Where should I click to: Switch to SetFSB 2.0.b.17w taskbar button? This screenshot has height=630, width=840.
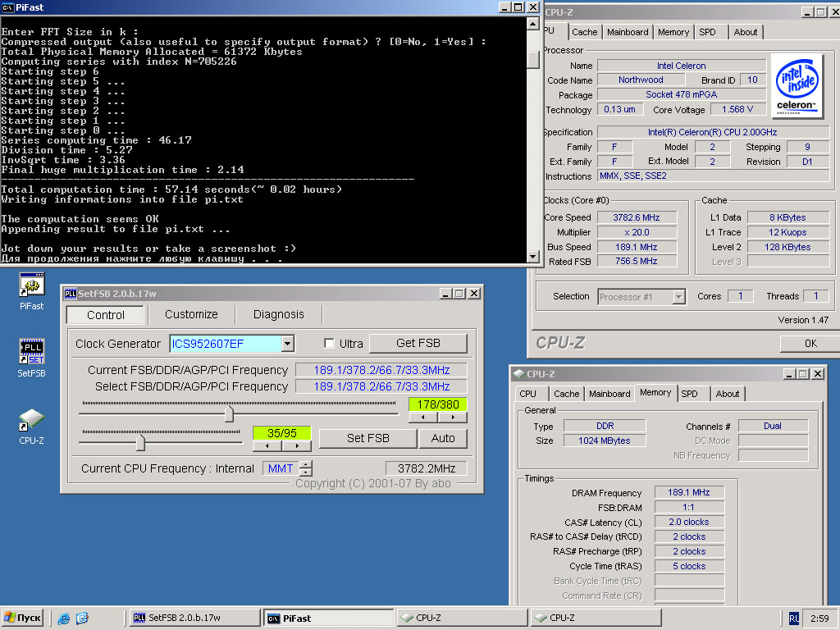[194, 618]
